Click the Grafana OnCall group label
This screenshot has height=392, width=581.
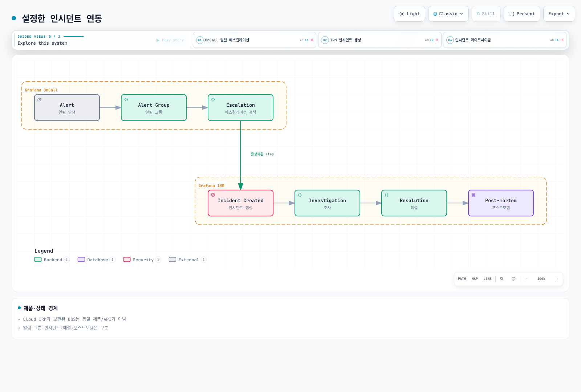(41, 90)
